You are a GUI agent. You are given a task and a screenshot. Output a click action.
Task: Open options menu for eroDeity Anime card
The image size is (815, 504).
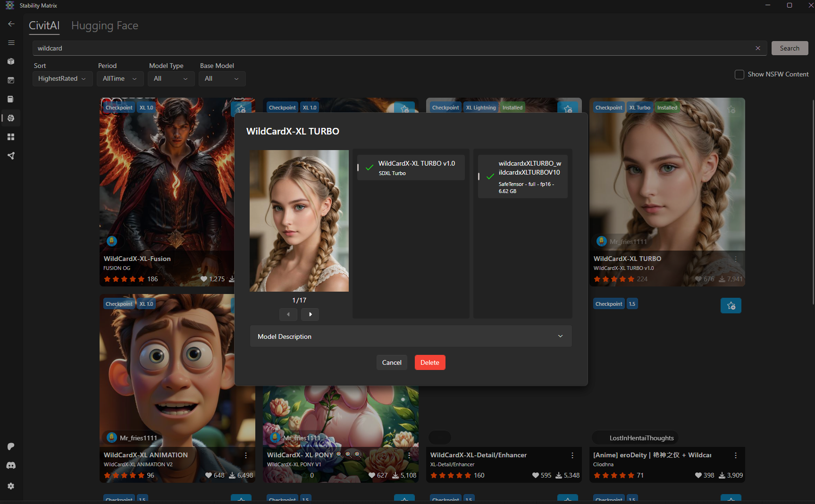point(736,455)
